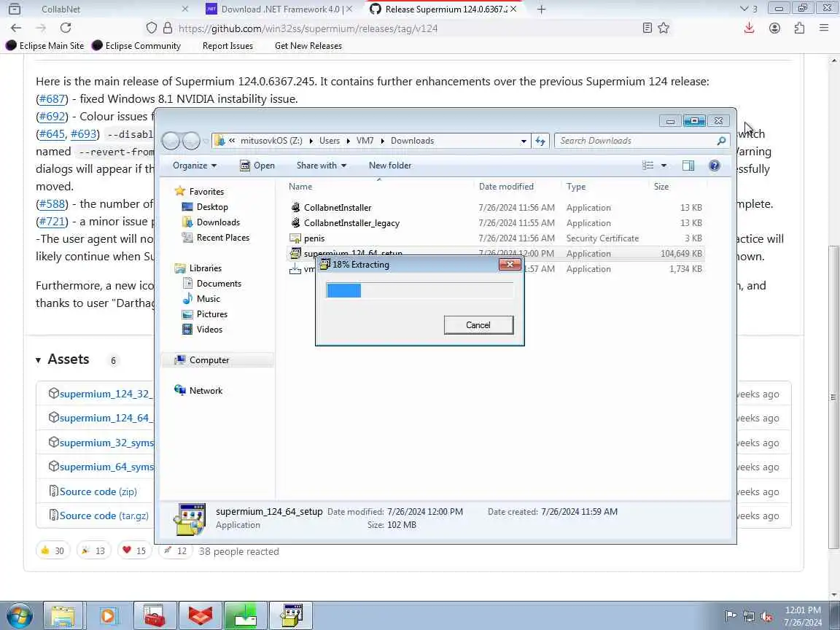The width and height of the screenshot is (840, 630).
Task: Open issue #692 link
Action: tap(52, 116)
